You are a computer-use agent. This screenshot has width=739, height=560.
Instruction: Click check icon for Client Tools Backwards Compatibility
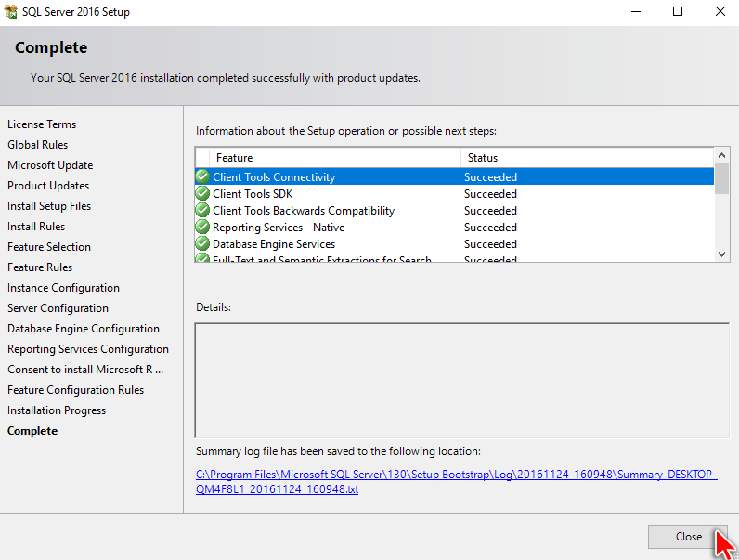(202, 210)
